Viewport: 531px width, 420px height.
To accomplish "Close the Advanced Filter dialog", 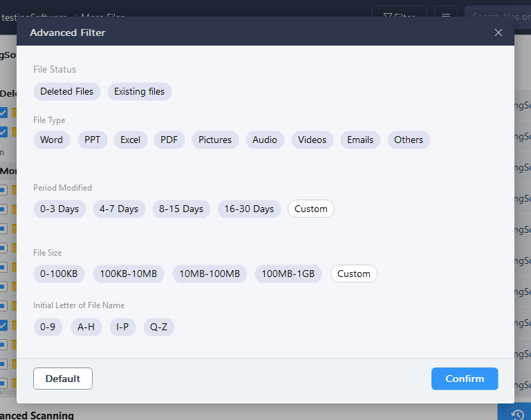I will click(x=498, y=32).
